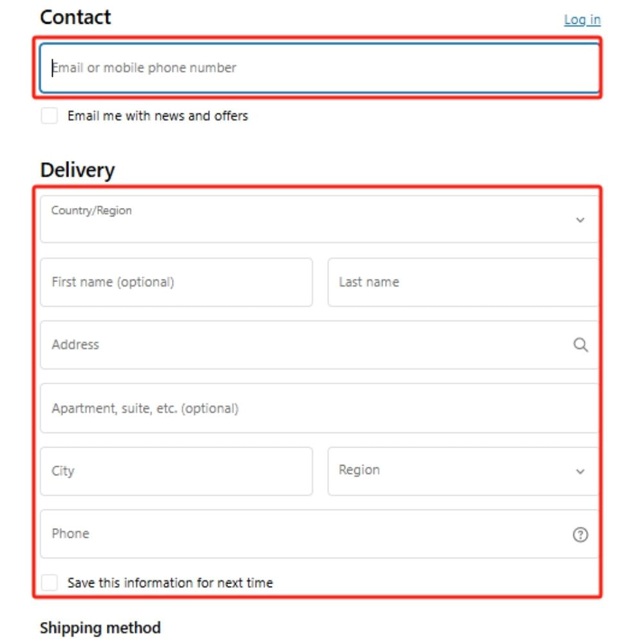
Task: Tick the save information checkbox
Action: coord(50,583)
